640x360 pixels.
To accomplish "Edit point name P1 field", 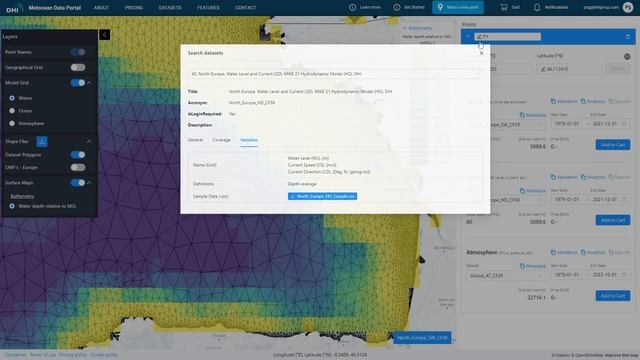I will 507,37.
